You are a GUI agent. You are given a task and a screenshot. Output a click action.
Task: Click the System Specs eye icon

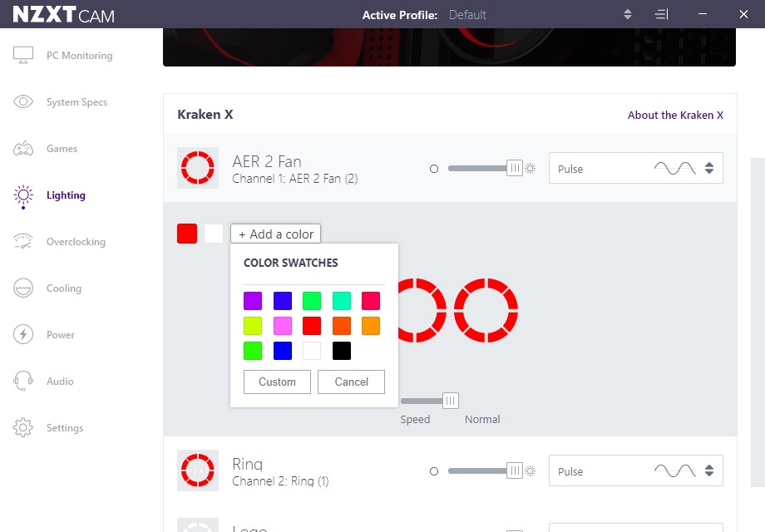pyautogui.click(x=23, y=101)
